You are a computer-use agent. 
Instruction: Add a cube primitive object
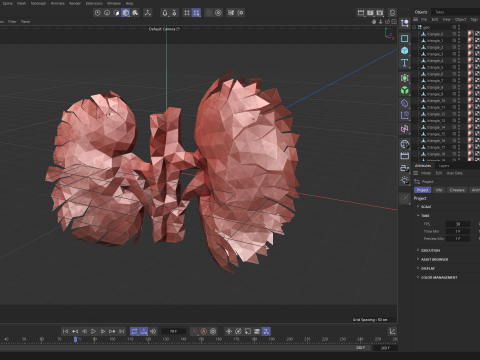tap(405, 50)
